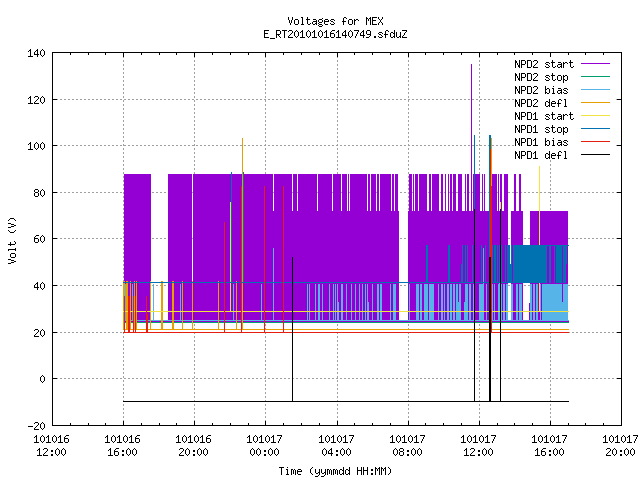Screen dimensions: 640x480
Task: Click the x-axis label 101016 12:00
Action: (x=51, y=445)
